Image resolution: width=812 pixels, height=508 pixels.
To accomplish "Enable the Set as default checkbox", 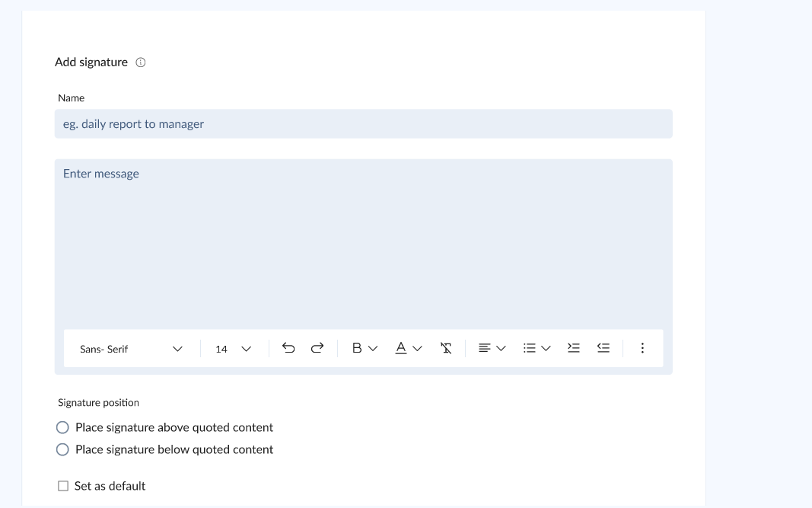I will [x=63, y=486].
